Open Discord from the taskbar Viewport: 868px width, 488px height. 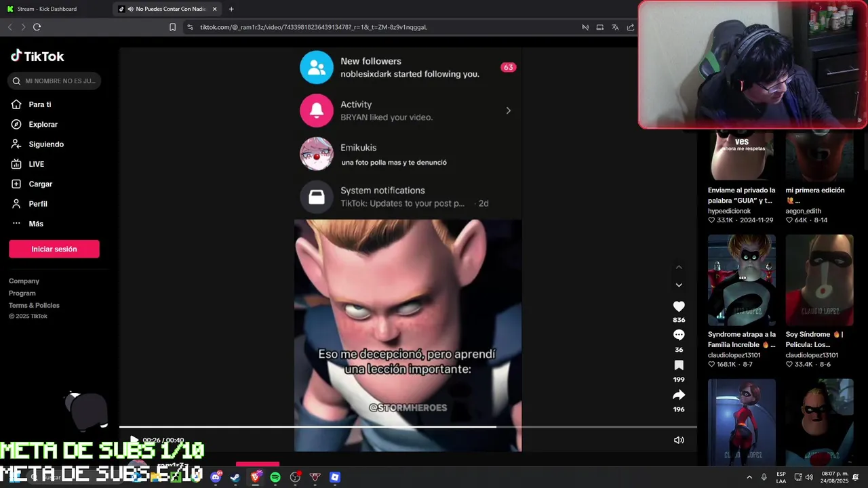216,477
